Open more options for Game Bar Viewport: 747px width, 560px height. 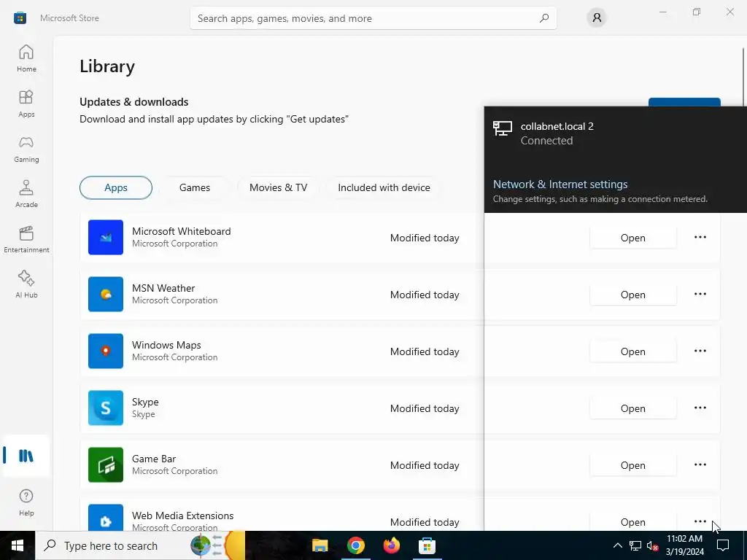700,464
